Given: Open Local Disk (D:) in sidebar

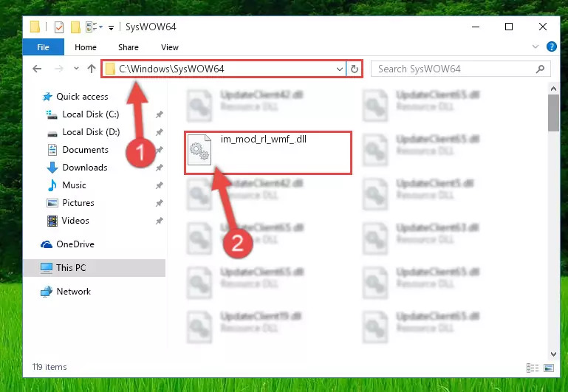Looking at the screenshot, I should 91,132.
